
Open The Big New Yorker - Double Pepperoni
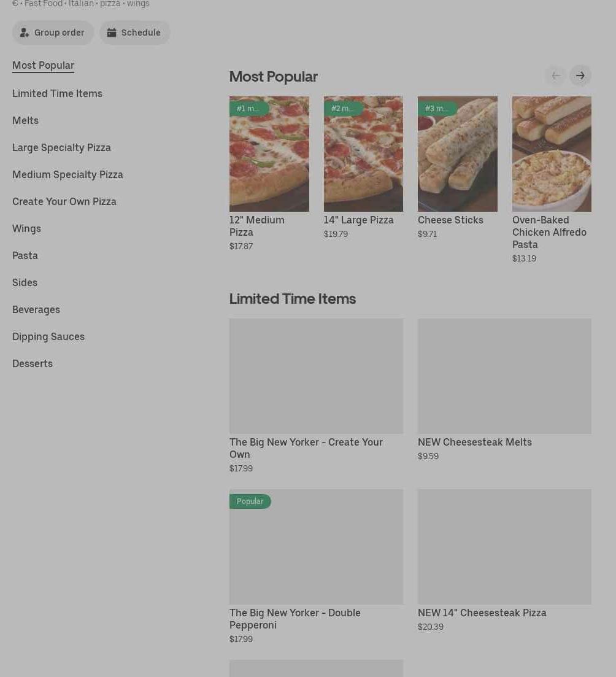(316, 547)
